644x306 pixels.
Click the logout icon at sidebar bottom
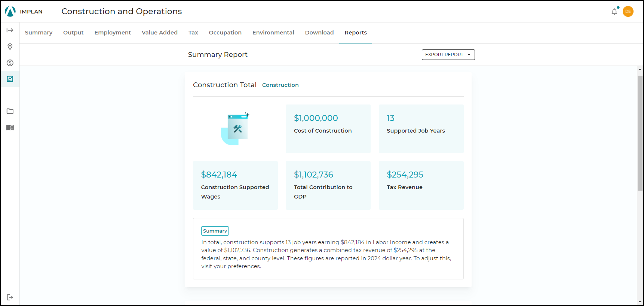[10, 297]
